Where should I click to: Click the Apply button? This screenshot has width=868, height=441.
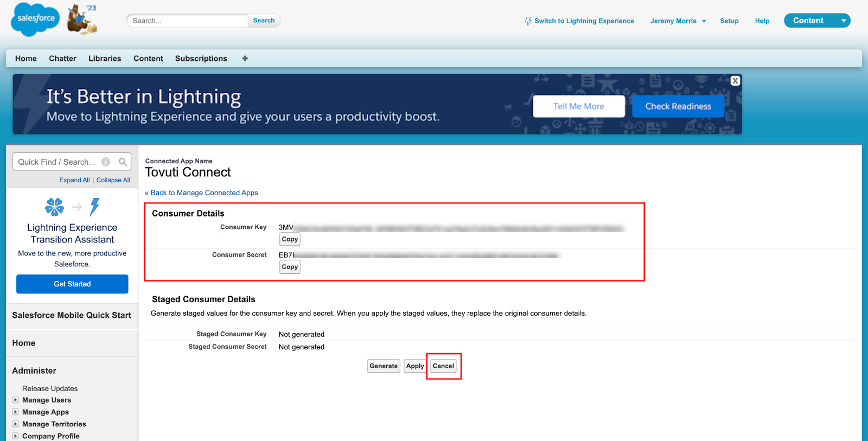[415, 366]
